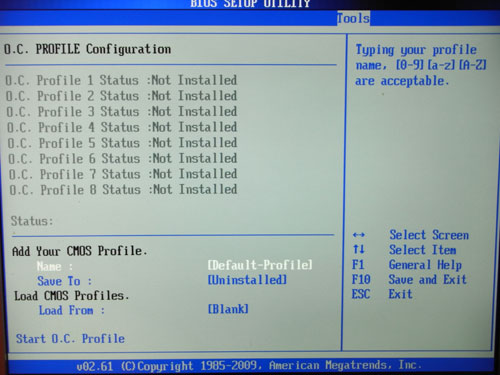Screen dimensions: 500x375
Task: Click the BIOS SETUP UTILITY title
Action: [x=250, y=4]
